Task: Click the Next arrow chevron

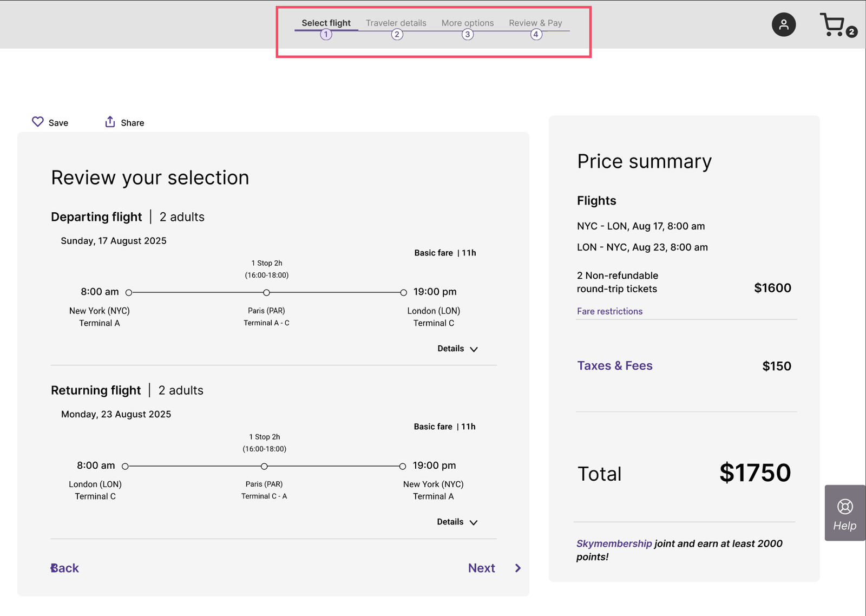Action: point(518,568)
